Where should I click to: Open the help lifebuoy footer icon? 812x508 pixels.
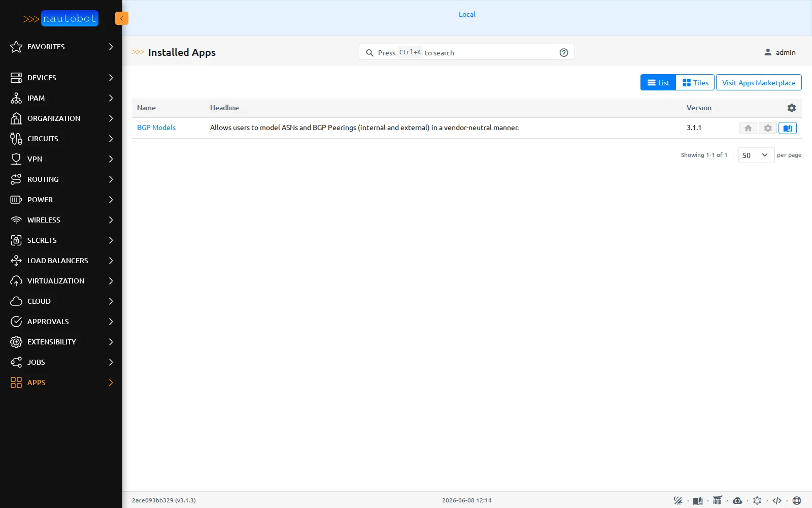pos(797,500)
